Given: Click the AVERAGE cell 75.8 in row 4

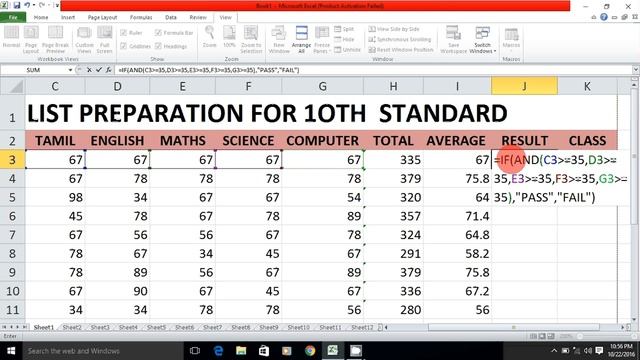Looking at the screenshot, I should click(457, 178).
